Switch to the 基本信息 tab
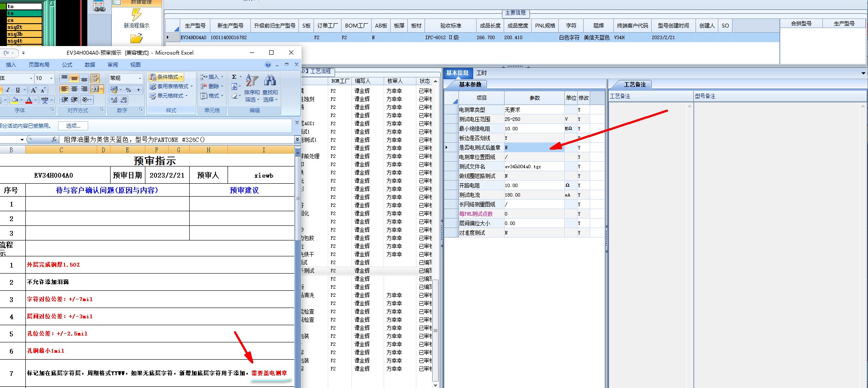The image size is (868, 388). pyautogui.click(x=457, y=73)
